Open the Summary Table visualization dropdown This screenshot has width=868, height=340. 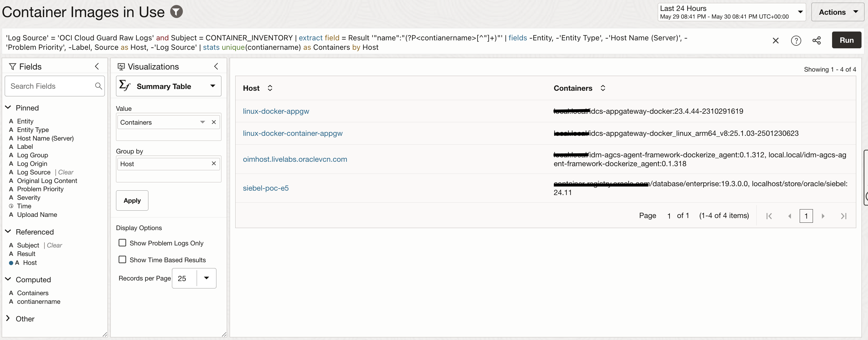[168, 86]
